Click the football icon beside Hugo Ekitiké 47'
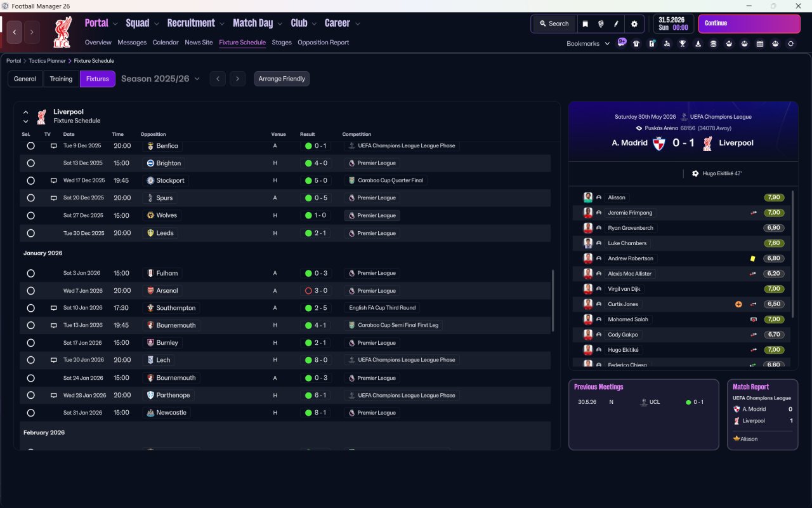812x508 pixels. (695, 173)
